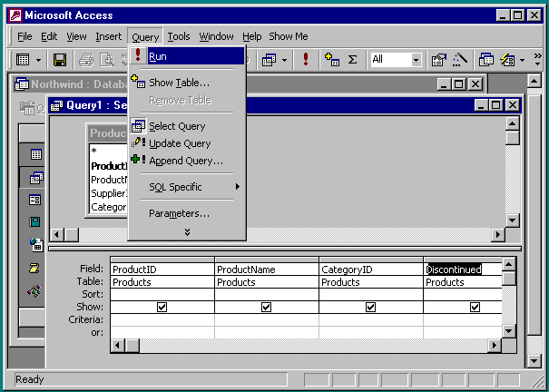Open the Window menu

coord(216,36)
